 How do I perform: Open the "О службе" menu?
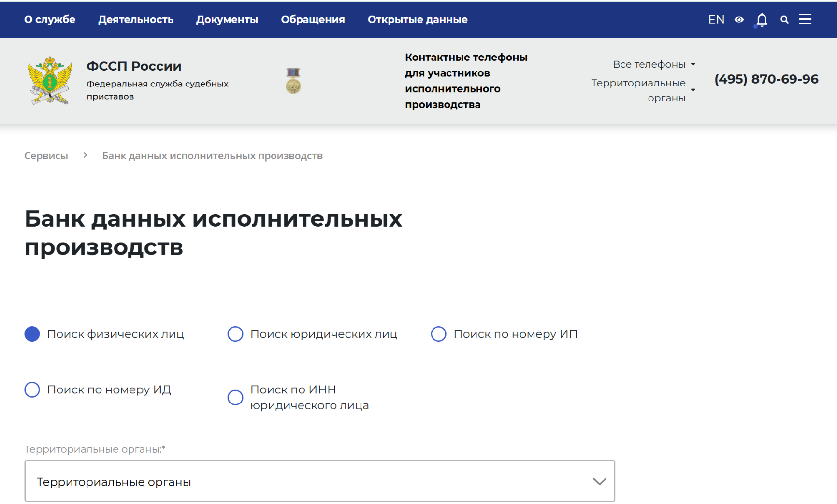pos(50,20)
